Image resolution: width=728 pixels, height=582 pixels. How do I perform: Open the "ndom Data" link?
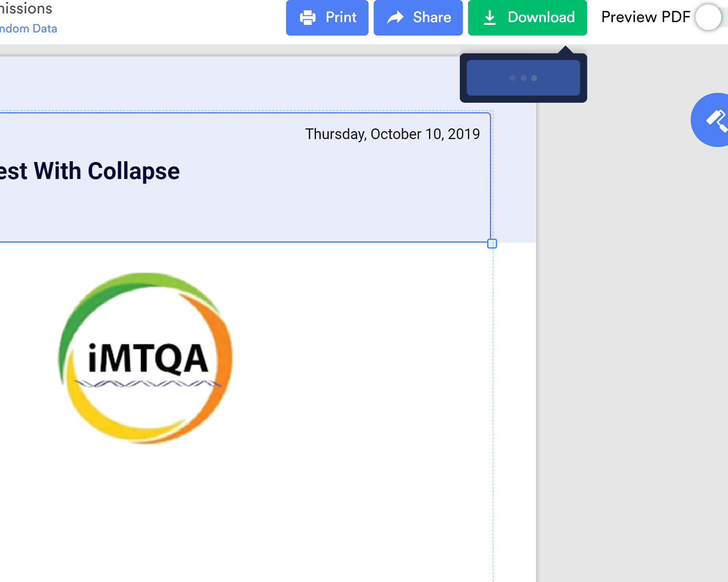click(x=28, y=28)
